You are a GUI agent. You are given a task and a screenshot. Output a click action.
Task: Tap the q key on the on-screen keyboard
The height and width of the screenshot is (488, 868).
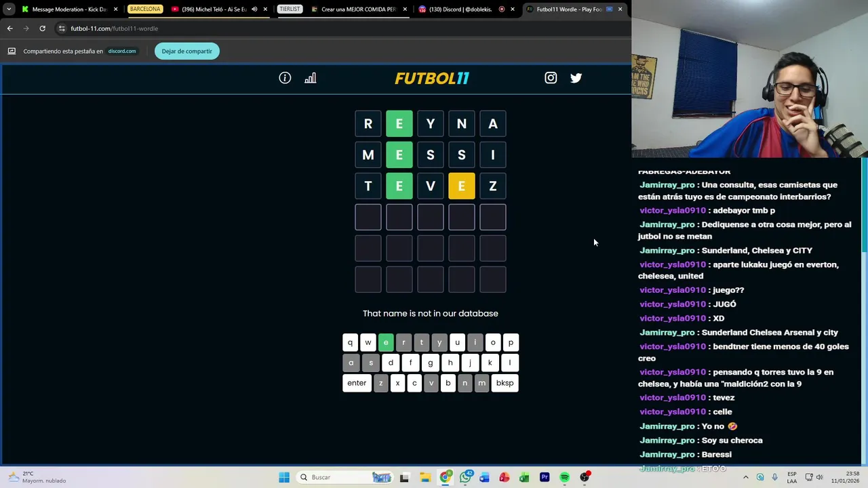(350, 342)
